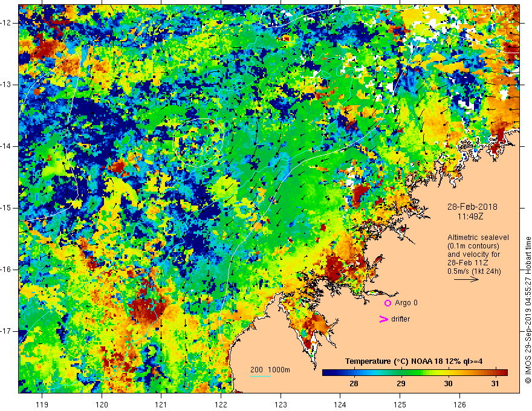Click the temperature color bar
The image size is (532, 411).
coord(415,372)
